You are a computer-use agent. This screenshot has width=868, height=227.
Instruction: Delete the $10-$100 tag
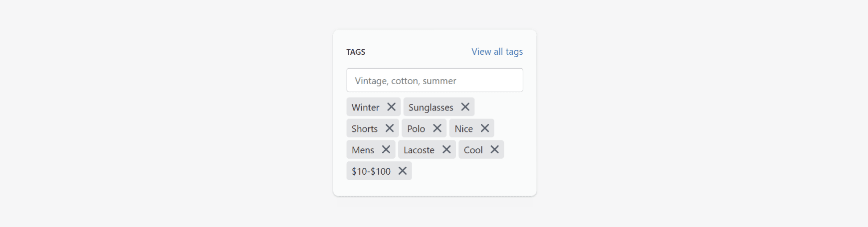coord(403,171)
